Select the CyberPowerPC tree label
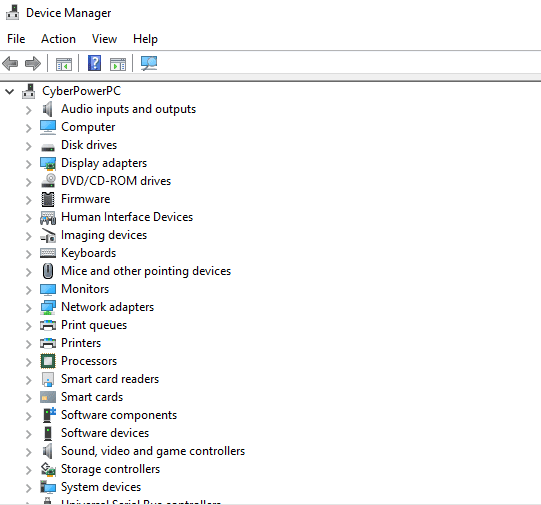 pos(81,91)
